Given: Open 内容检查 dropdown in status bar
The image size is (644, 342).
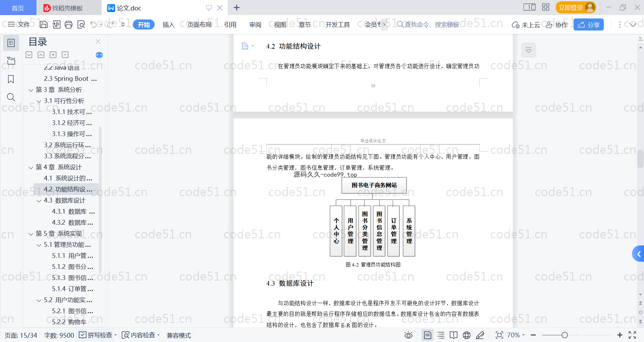Looking at the screenshot, I should 140,335.
